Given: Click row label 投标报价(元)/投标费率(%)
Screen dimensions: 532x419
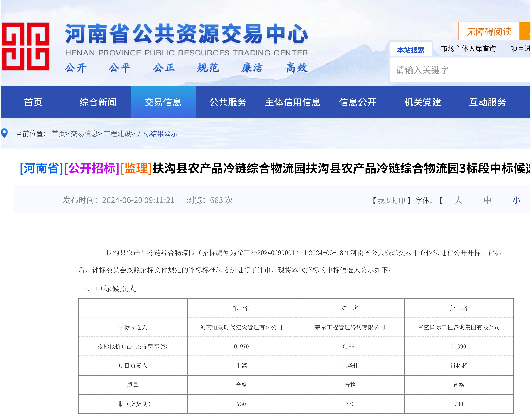Looking at the screenshot, I should click(x=133, y=347).
